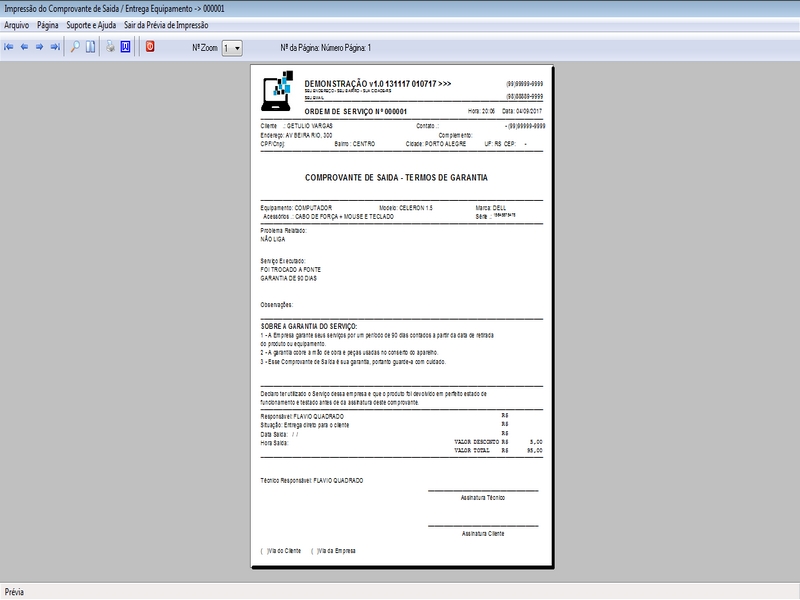Click the printer icon in toolbar

[110, 47]
